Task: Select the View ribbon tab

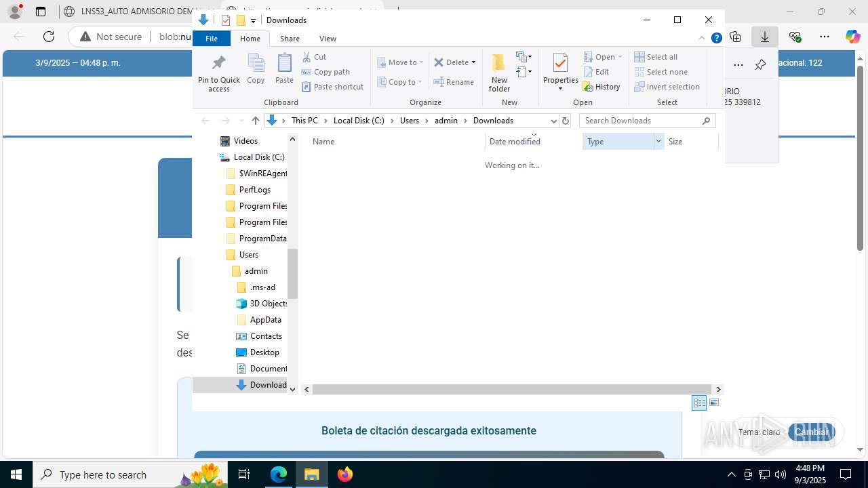Action: click(x=328, y=39)
